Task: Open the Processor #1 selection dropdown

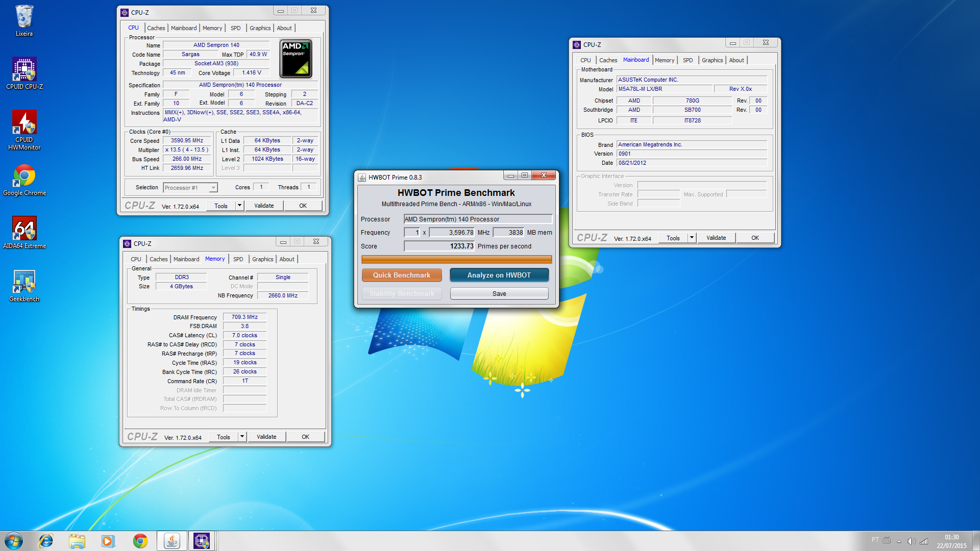Action: [190, 188]
